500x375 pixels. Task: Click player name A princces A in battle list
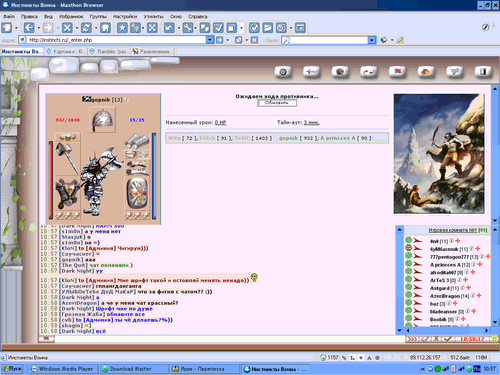[338, 138]
